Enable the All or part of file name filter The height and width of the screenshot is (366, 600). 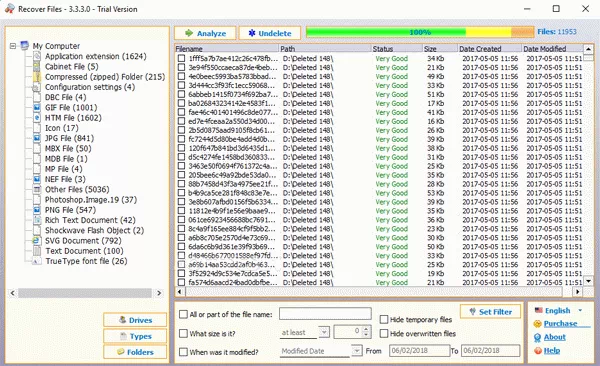(184, 314)
